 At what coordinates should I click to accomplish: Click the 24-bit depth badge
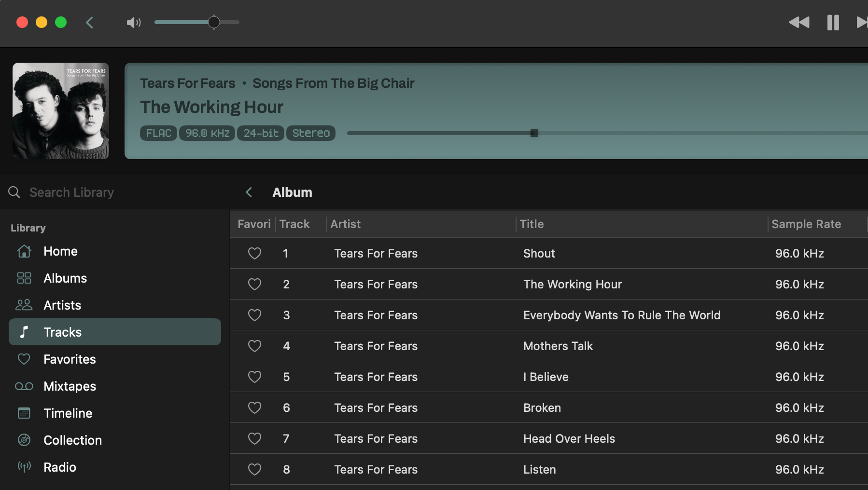(261, 133)
